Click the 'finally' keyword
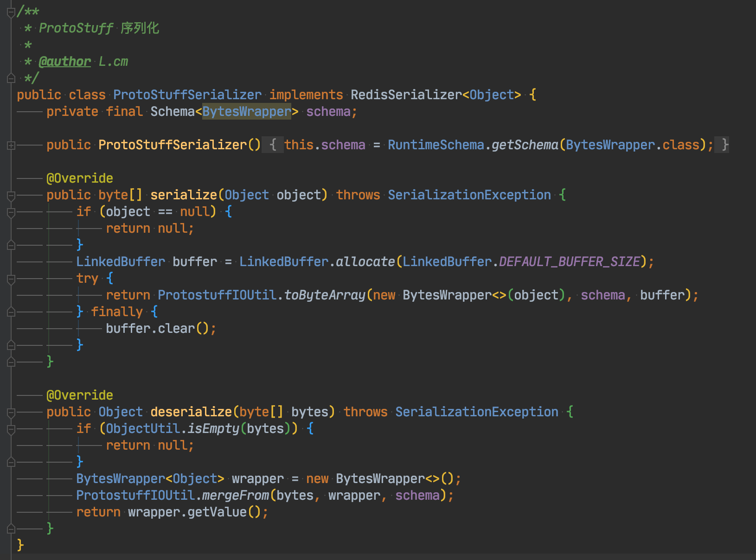 tap(117, 312)
